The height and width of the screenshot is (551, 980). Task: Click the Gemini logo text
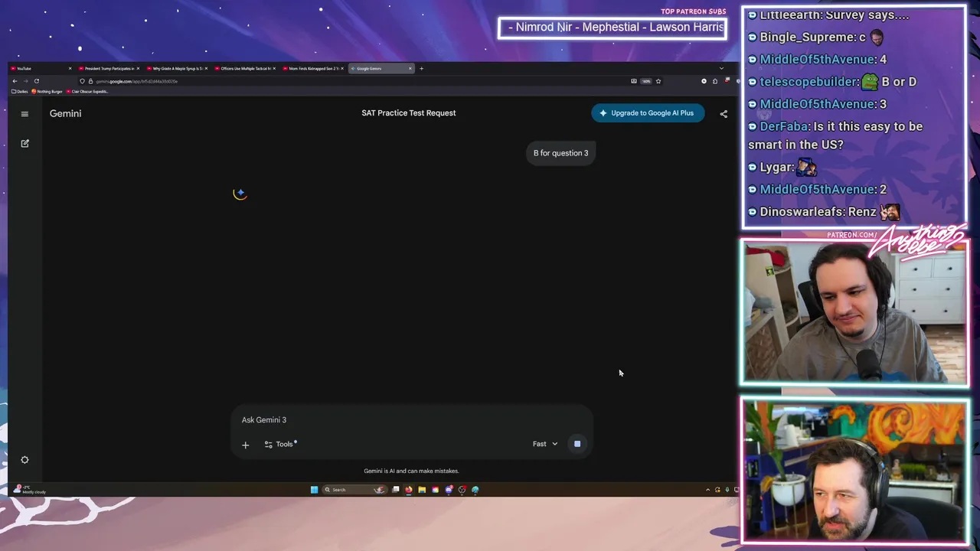pyautogui.click(x=65, y=113)
